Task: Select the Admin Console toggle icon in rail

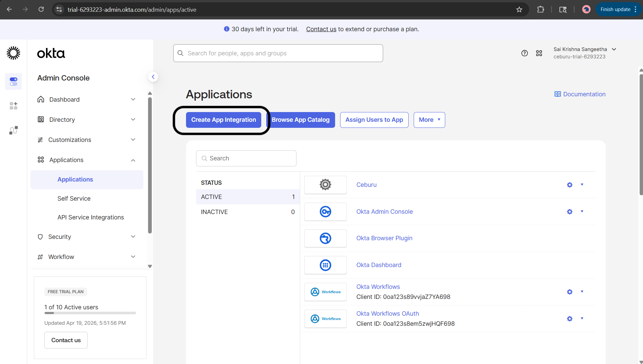Action: [13, 82]
